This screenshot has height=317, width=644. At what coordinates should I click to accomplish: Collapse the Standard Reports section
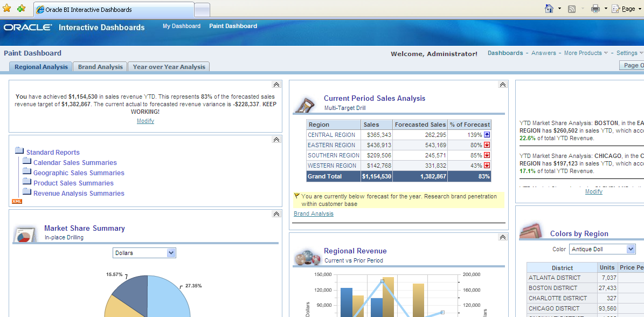click(276, 140)
